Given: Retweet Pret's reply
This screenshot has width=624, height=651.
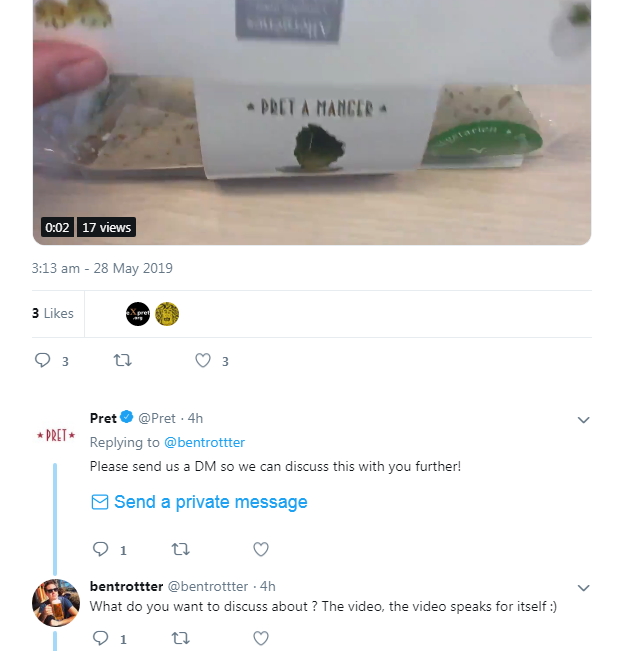Looking at the screenshot, I should [x=180, y=549].
